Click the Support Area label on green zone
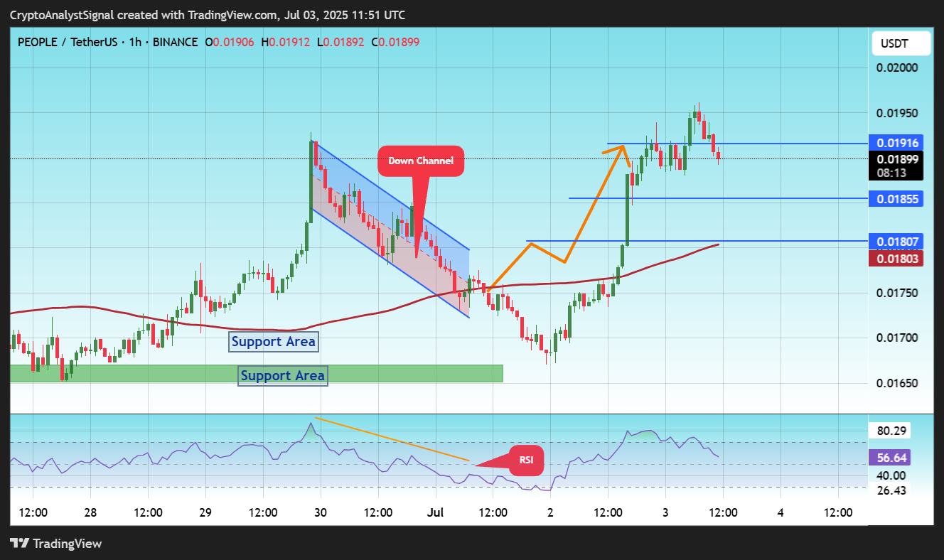Screen dimensions: 944x560 point(283,375)
